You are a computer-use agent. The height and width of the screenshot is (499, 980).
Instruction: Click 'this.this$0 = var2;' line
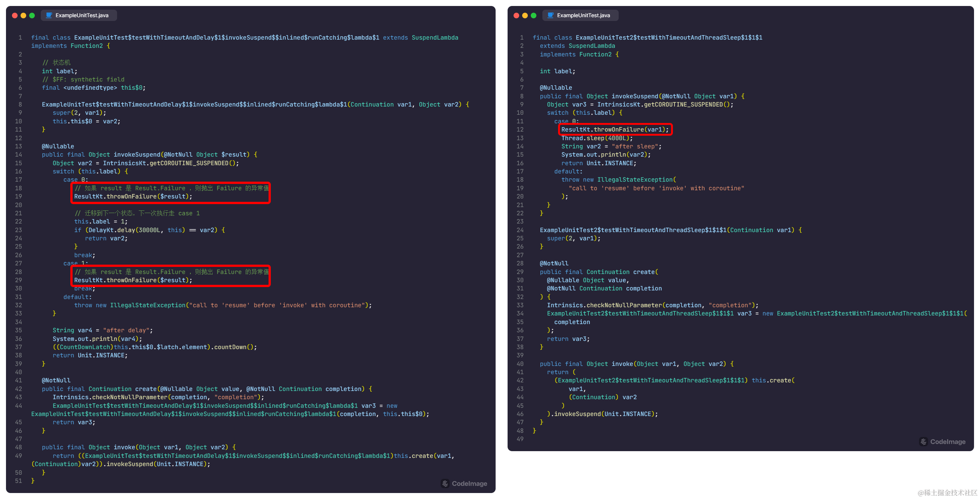click(x=86, y=121)
